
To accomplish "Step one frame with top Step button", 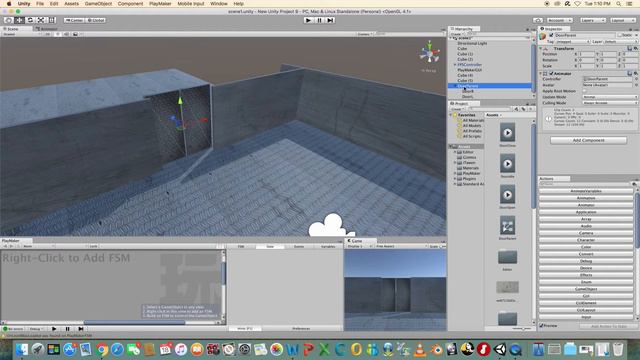I will [x=330, y=20].
